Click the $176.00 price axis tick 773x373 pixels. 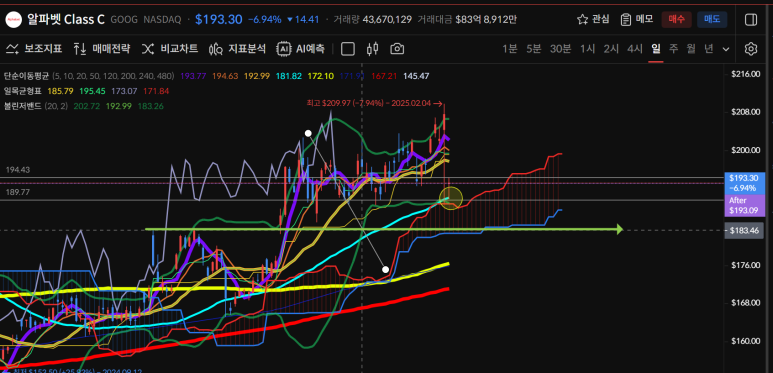744,265
